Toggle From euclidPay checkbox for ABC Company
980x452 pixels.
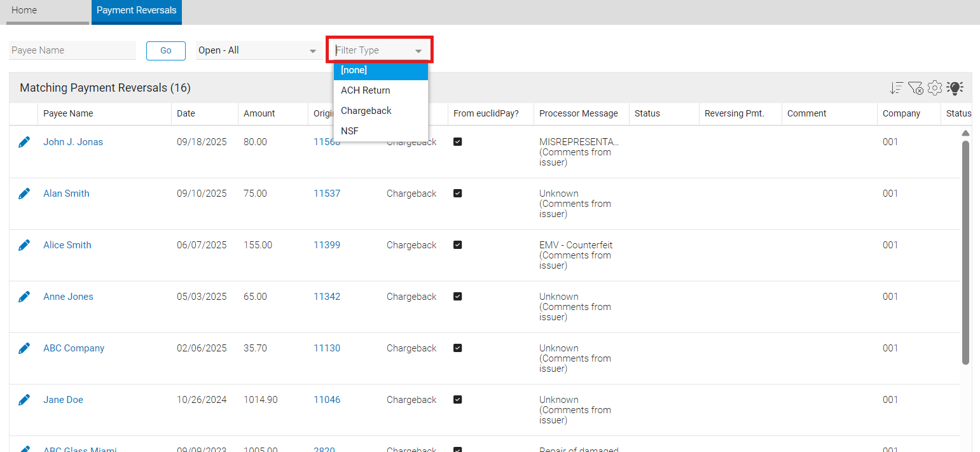[457, 348]
